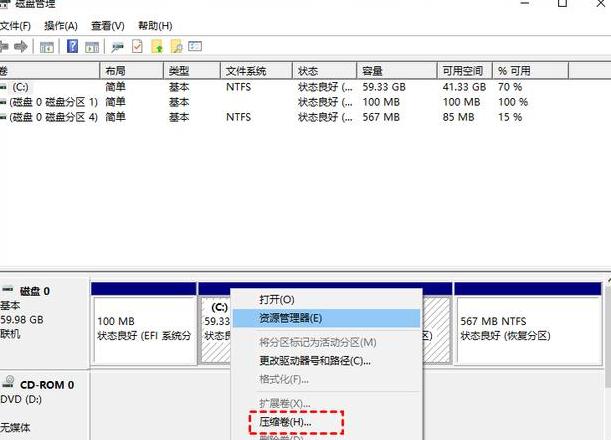Viewport: 611px width, 440px height.
Task: Open the 操作(A) menu
Action: tap(61, 26)
